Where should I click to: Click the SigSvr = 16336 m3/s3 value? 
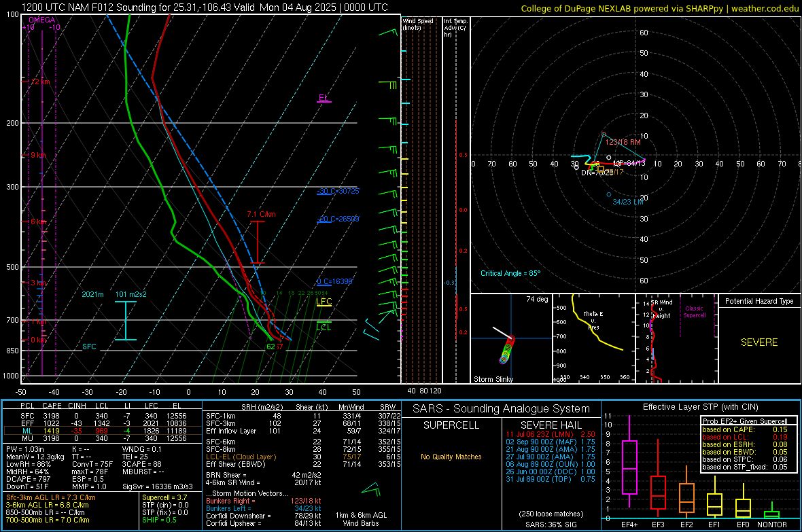158,487
